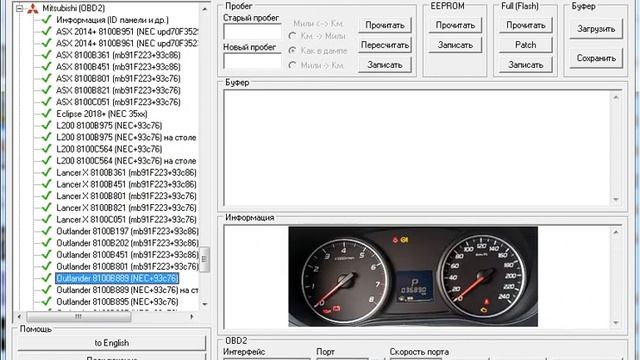Click green checkmark beside Lancer X 8100B361

click(47, 172)
